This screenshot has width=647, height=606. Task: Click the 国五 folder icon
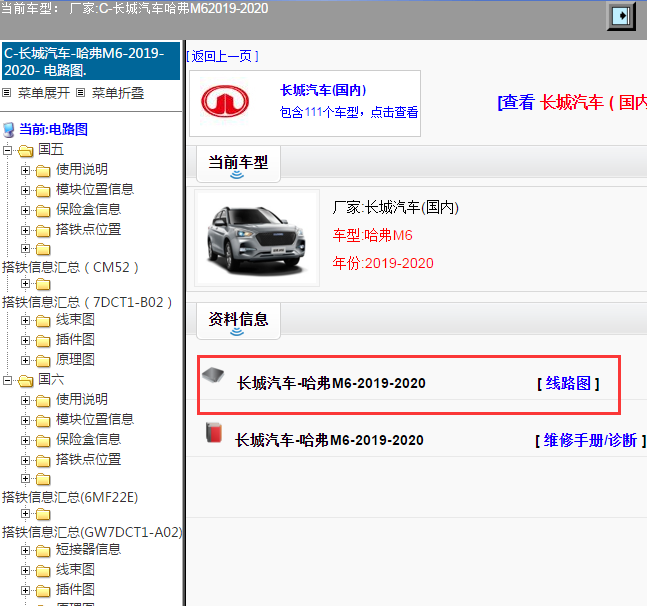26,151
